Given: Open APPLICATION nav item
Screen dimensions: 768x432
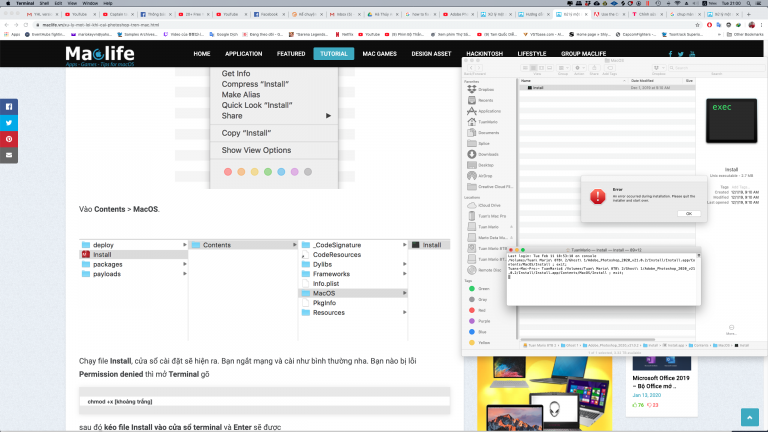Looking at the screenshot, I should (x=243, y=54).
